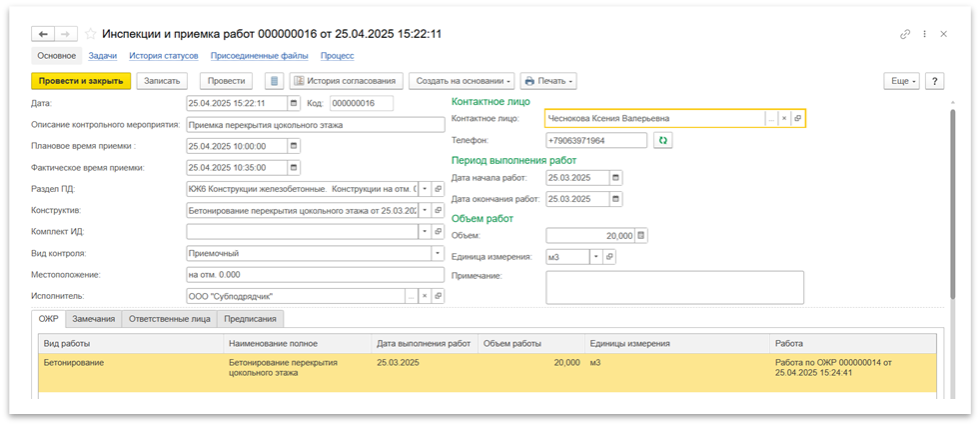The image size is (980, 426).
Task: Open calendar picker for Дата field
Action: (293, 103)
